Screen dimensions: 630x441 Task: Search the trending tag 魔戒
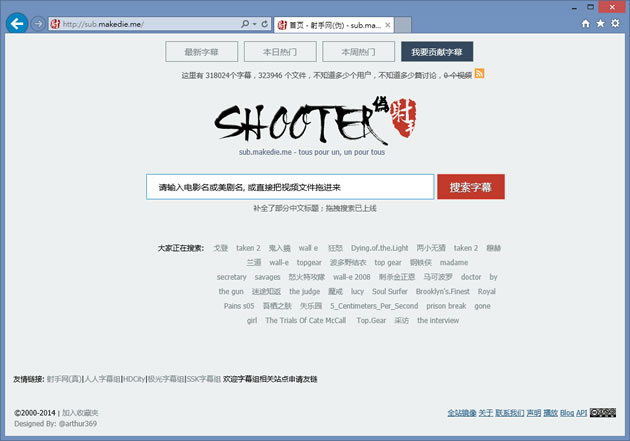pyautogui.click(x=335, y=291)
